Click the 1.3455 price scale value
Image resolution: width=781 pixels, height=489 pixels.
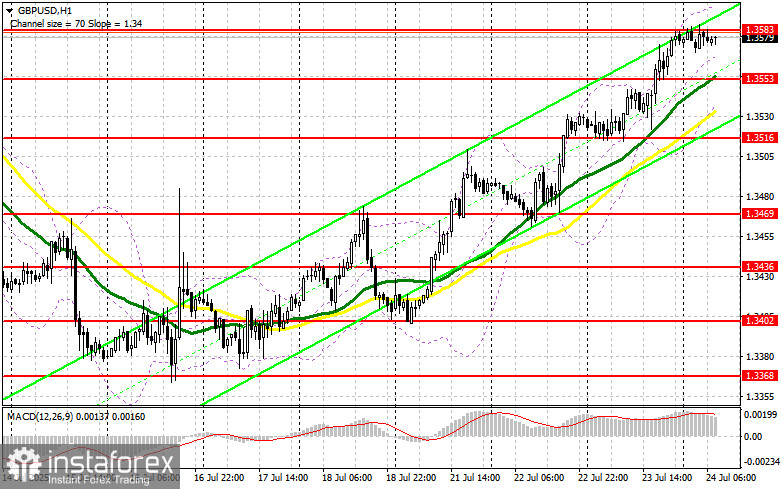(760, 237)
